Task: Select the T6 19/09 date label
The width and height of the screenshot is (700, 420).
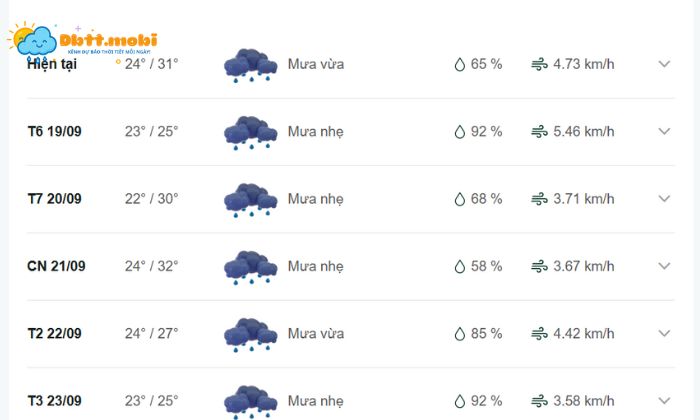Action: (x=54, y=131)
